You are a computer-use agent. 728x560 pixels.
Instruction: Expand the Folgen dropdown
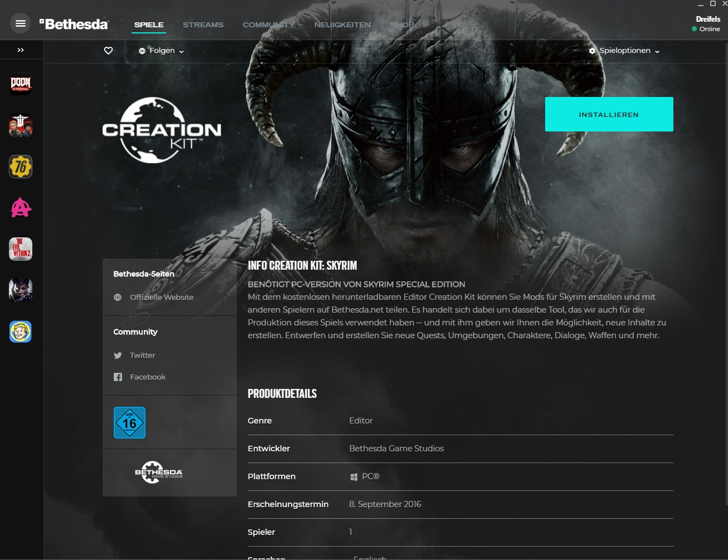pos(161,51)
